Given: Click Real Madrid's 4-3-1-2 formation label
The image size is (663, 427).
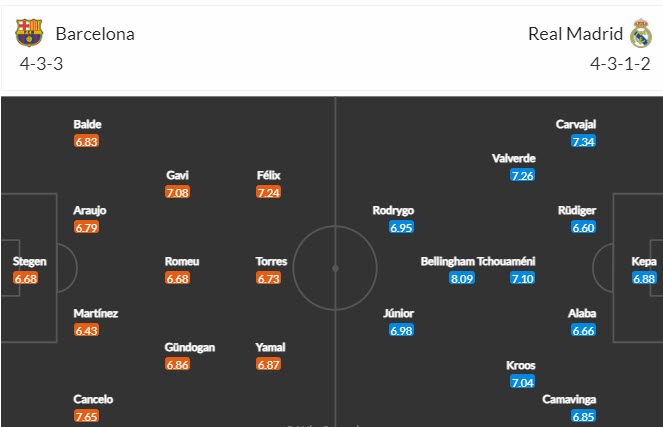Looking at the screenshot, I should pyautogui.click(x=620, y=64).
